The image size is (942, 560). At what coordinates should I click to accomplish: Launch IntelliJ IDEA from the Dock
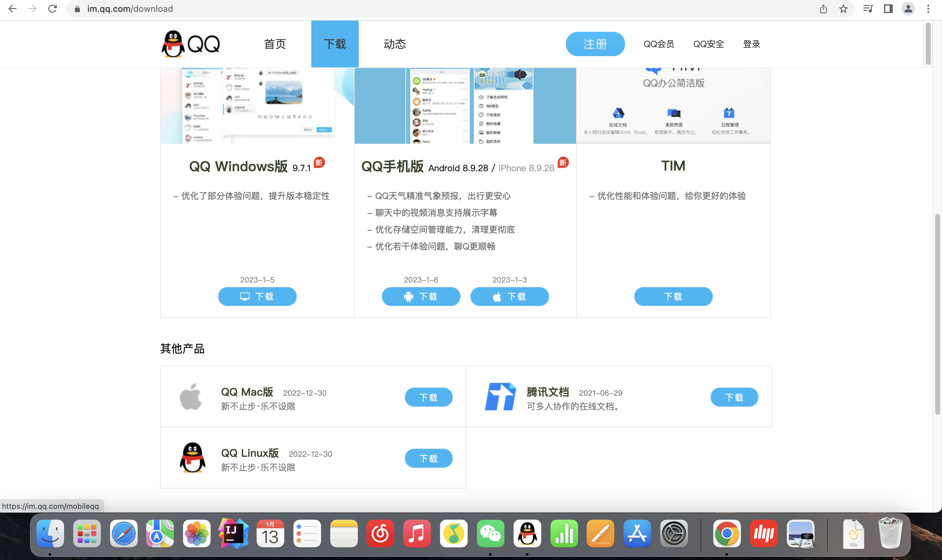point(233,533)
